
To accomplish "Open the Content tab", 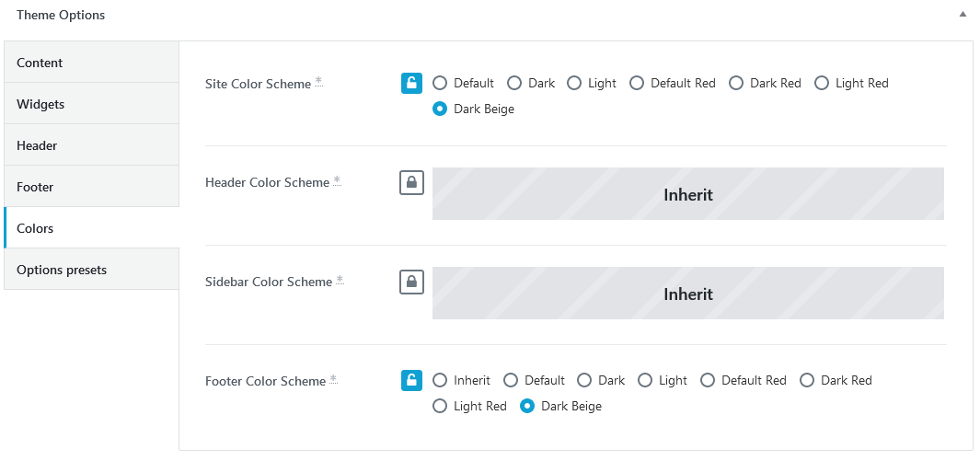I will tap(91, 63).
